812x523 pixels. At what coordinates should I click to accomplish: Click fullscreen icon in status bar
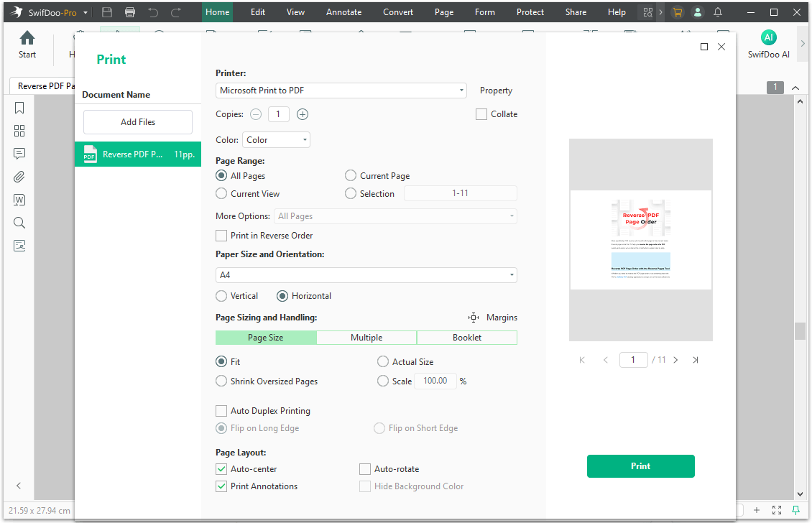tap(776, 510)
